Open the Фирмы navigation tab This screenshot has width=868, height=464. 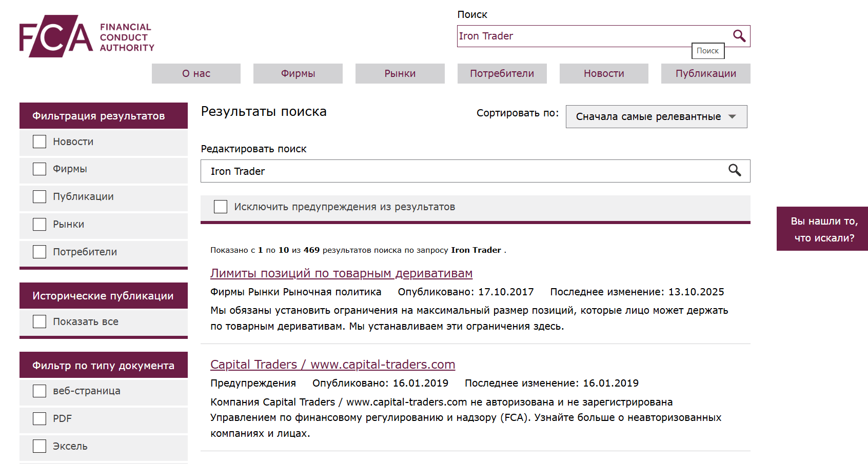298,73
